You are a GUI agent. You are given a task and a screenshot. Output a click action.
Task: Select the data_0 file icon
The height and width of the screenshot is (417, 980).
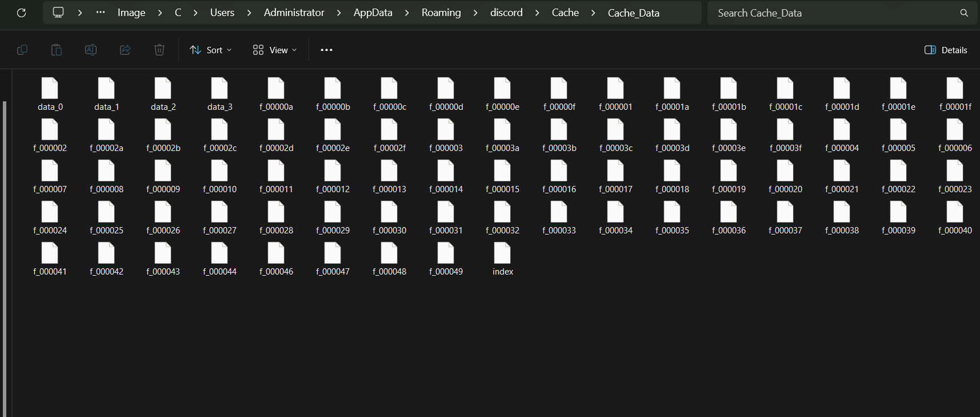tap(50, 88)
